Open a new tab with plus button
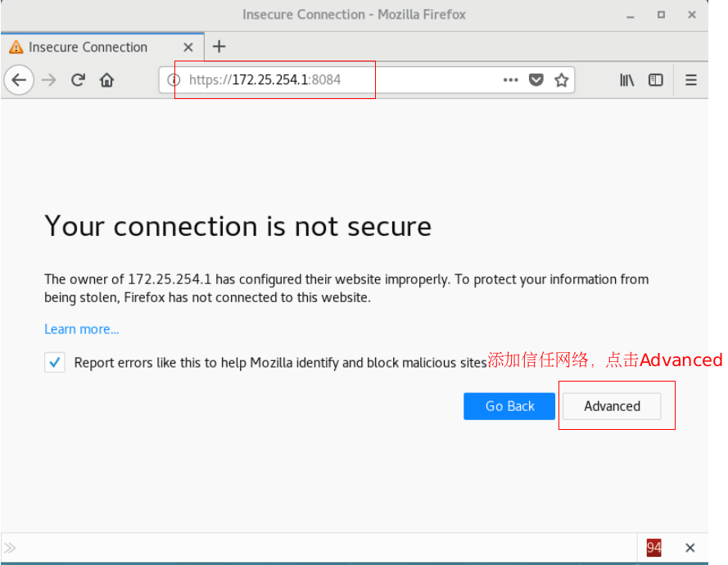Viewport: 728px width, 565px height. [219, 47]
